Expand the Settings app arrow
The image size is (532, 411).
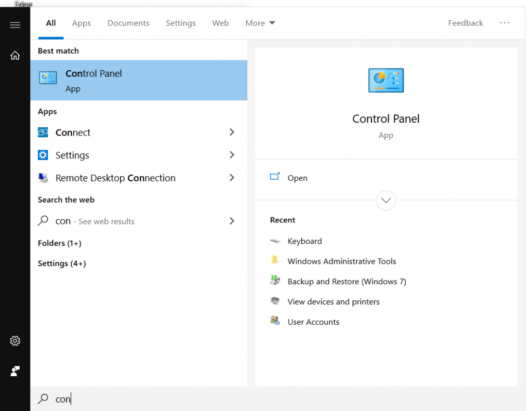(x=232, y=155)
